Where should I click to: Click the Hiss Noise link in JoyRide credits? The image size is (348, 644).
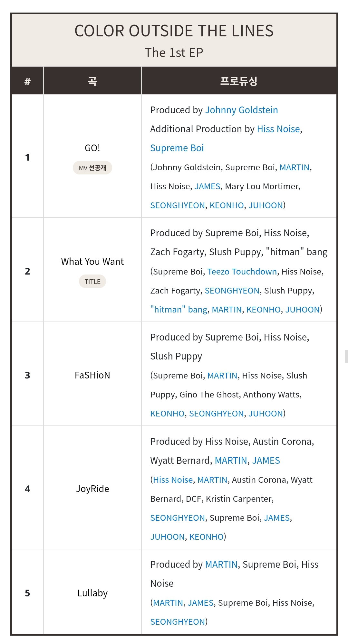[173, 480]
